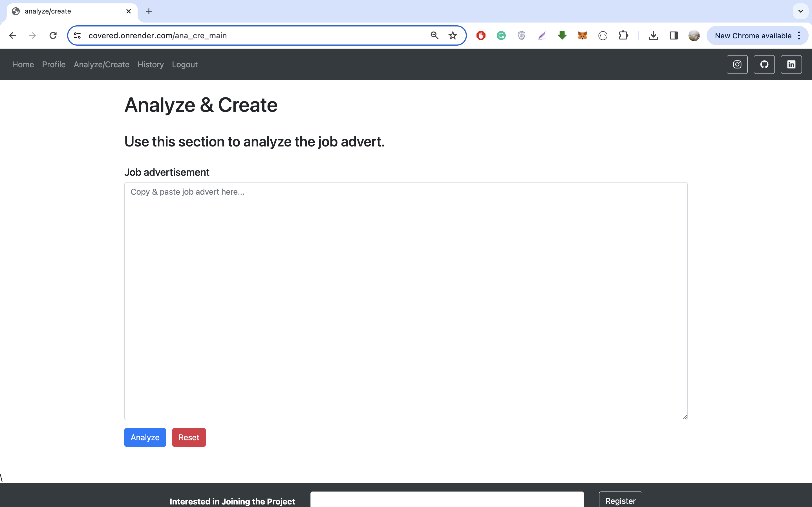The height and width of the screenshot is (507, 812).
Task: Open the Chrome extensions puzzle menu
Action: 623,35
